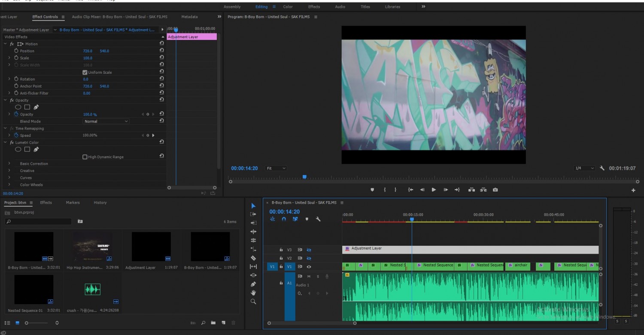Select the Track Select Forward tool
The width and height of the screenshot is (644, 335).
coord(253,214)
